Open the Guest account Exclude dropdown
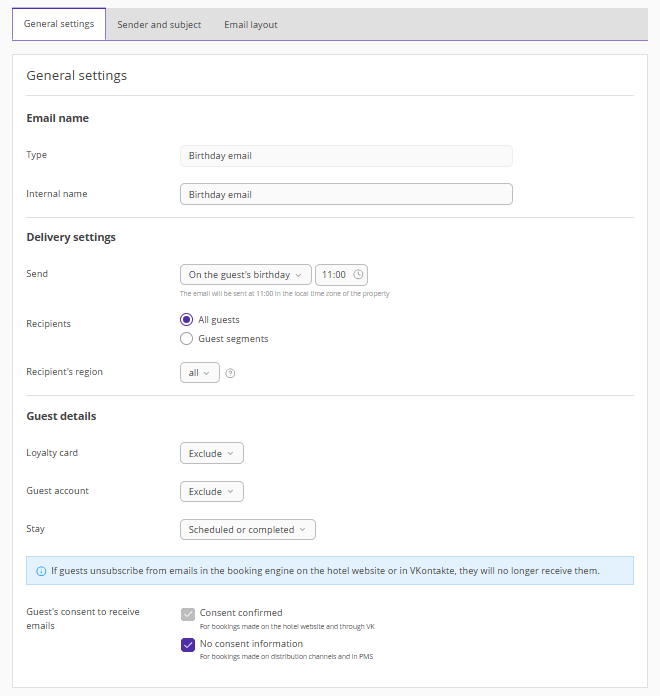 click(x=211, y=492)
